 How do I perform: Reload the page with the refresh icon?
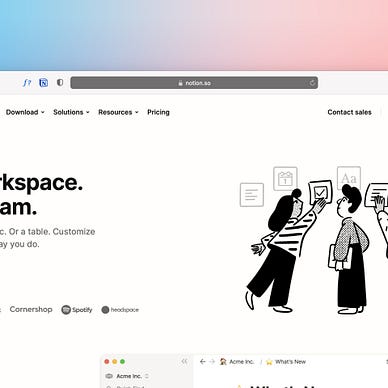312,83
